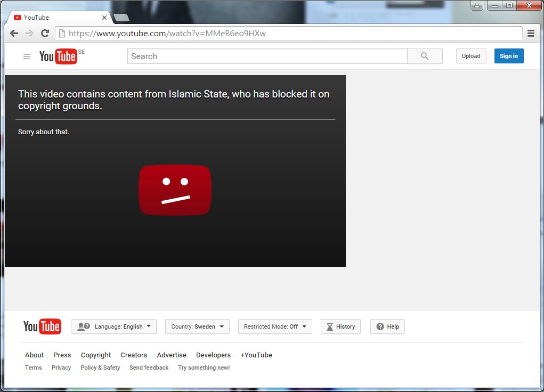This screenshot has width=544, height=392.
Task: Click Try something new! link
Action: coord(204,367)
